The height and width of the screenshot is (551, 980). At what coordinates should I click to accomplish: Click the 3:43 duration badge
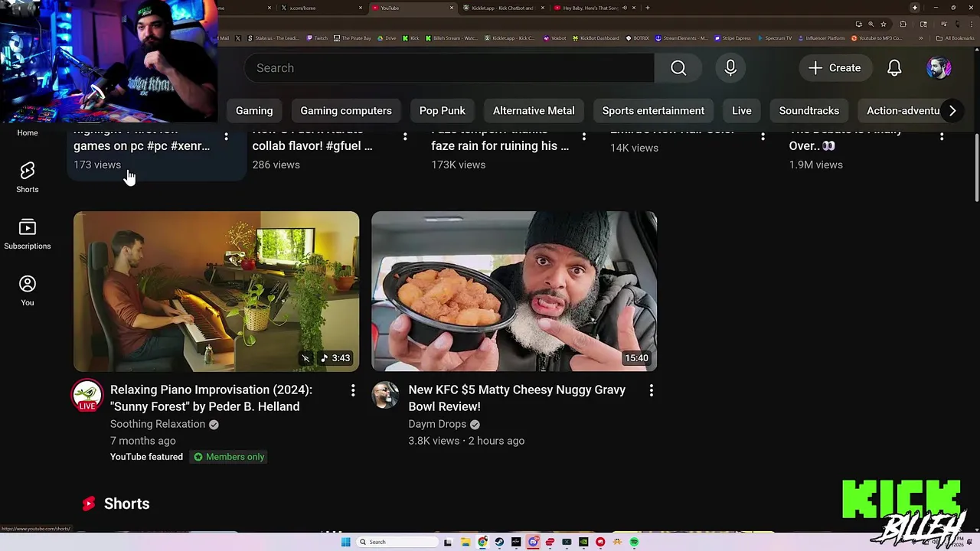335,358
